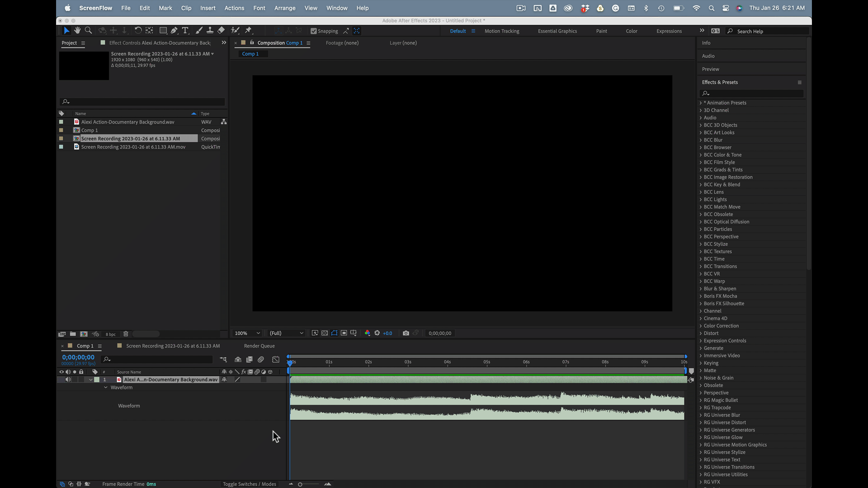Open the 100% magnification dropdown

tap(247, 333)
